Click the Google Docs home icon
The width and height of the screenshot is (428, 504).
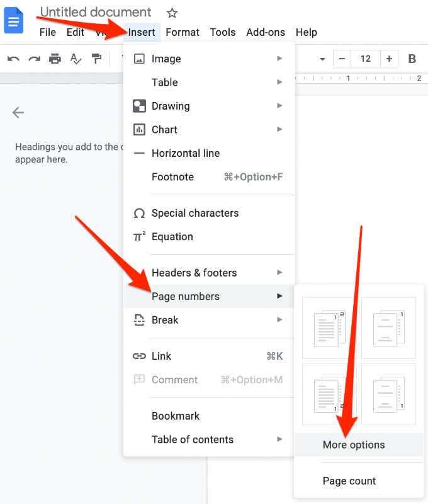13,21
